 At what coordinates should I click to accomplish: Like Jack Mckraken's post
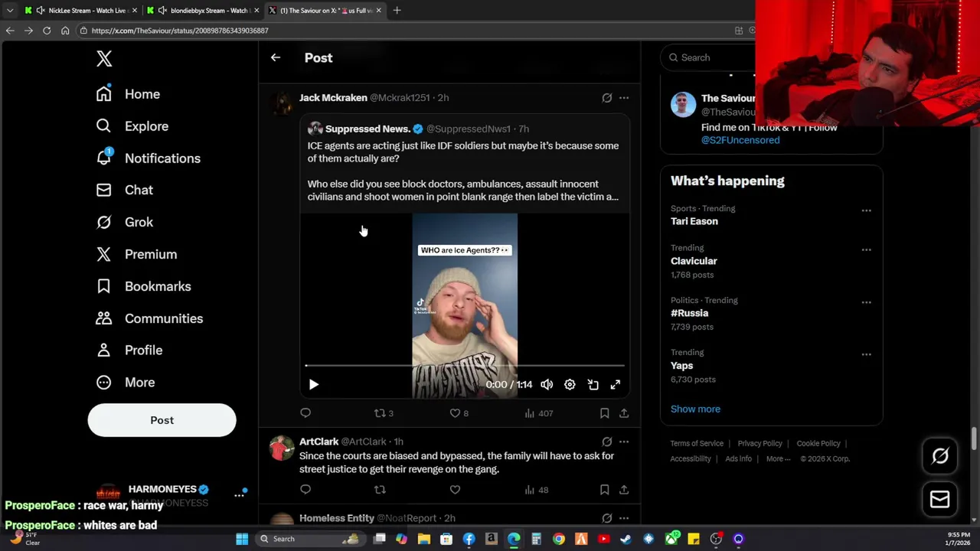tap(459, 413)
